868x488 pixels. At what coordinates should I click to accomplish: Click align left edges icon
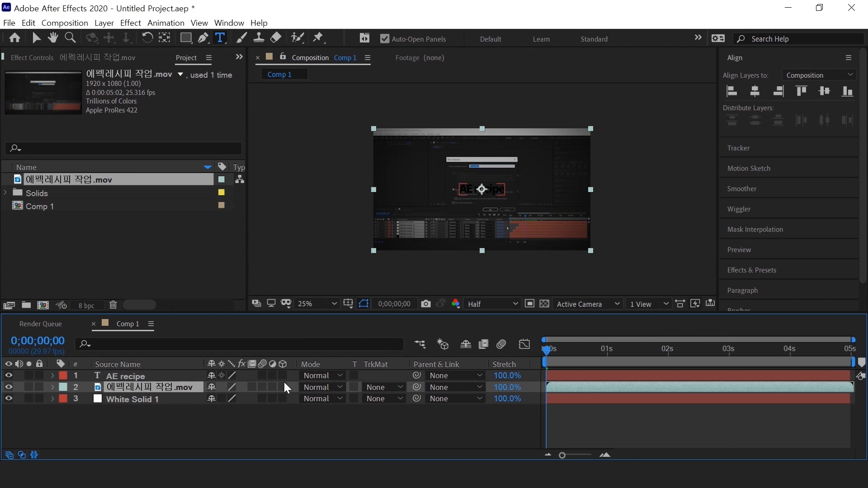732,92
